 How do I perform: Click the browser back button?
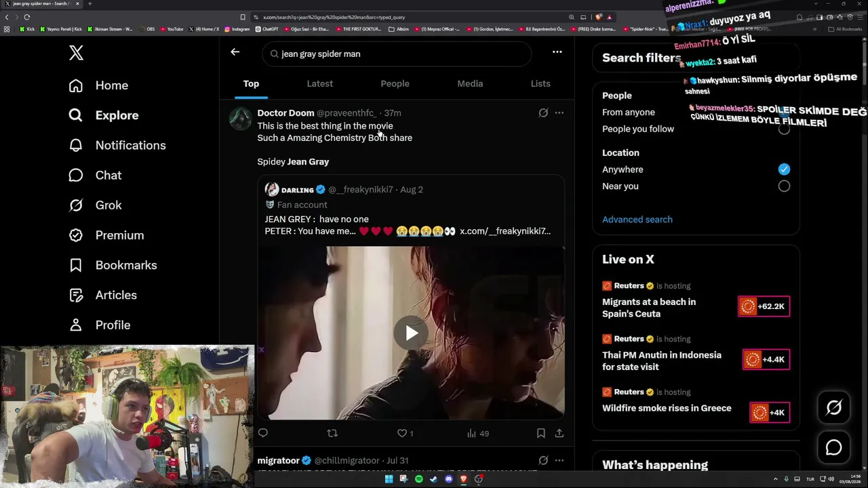(x=7, y=17)
